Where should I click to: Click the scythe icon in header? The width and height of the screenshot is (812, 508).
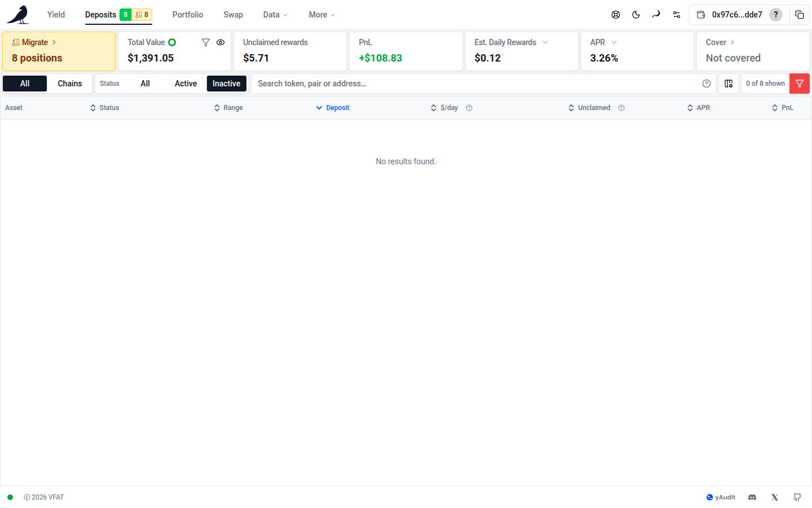coord(656,15)
